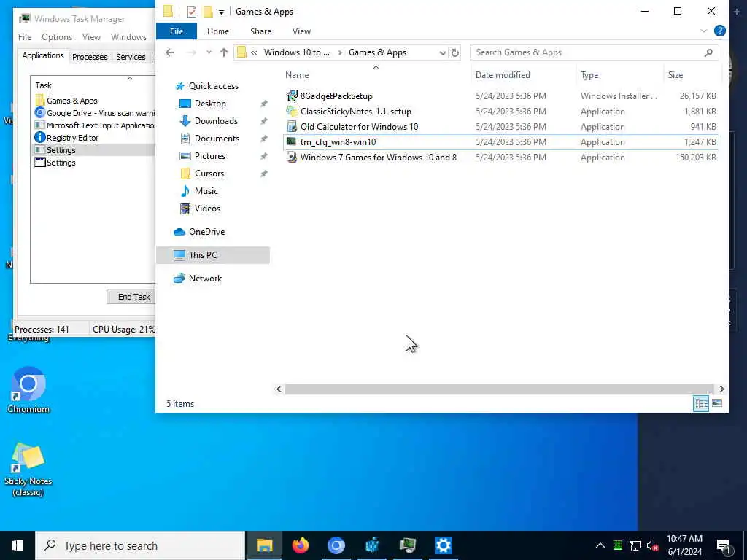Click Task Manager taskbar icon
The width and height of the screenshot is (747, 560).
[x=407, y=545]
